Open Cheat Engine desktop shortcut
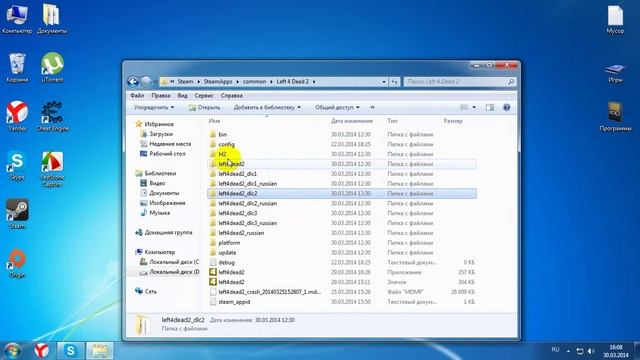Image resolution: width=640 pixels, height=360 pixels. coord(52,116)
